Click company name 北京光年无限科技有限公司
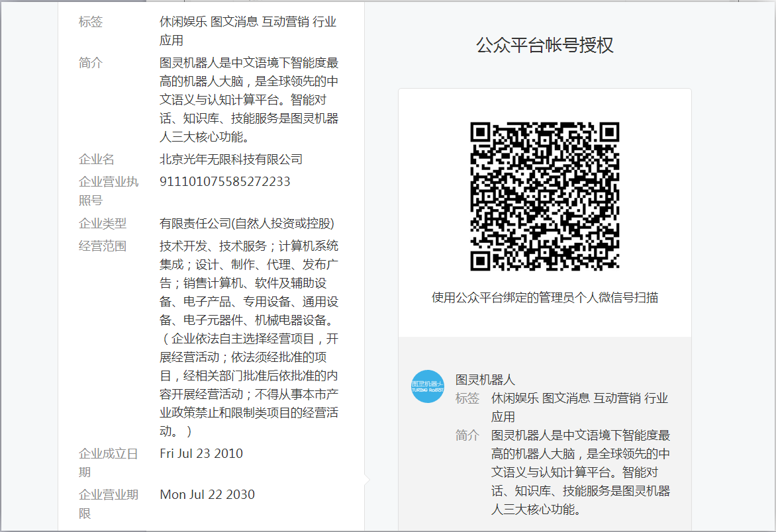776x532 pixels. (230, 159)
